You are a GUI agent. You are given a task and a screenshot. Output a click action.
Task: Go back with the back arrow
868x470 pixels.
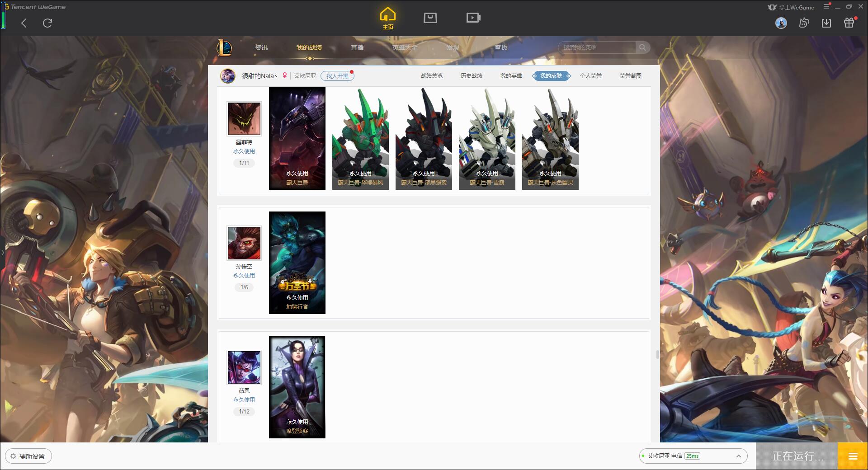click(x=24, y=23)
